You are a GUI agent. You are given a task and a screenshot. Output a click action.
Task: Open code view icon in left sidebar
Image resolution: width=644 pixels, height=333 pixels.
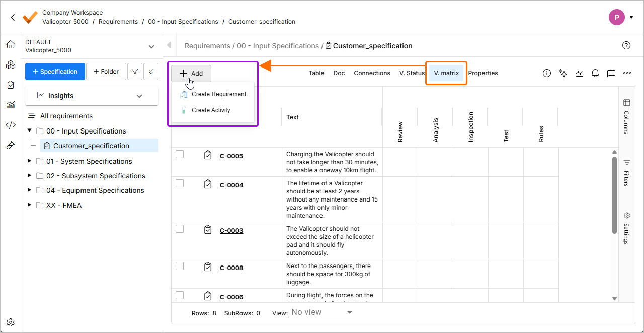[x=11, y=125]
